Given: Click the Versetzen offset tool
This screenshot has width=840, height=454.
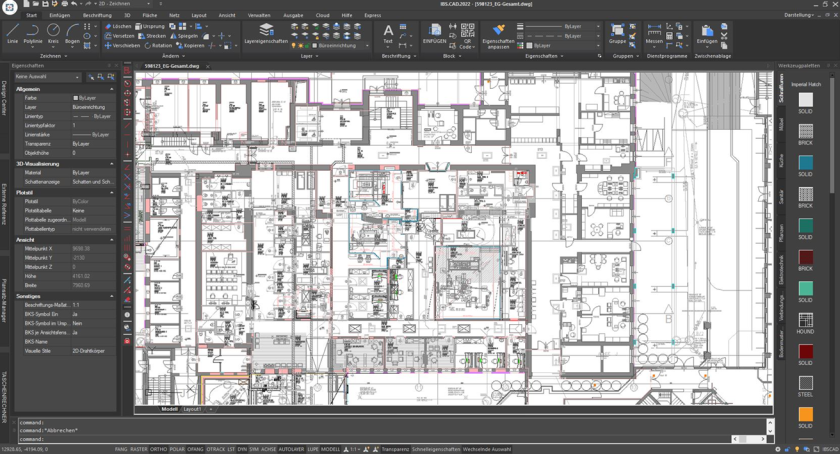Looking at the screenshot, I should [119, 35].
